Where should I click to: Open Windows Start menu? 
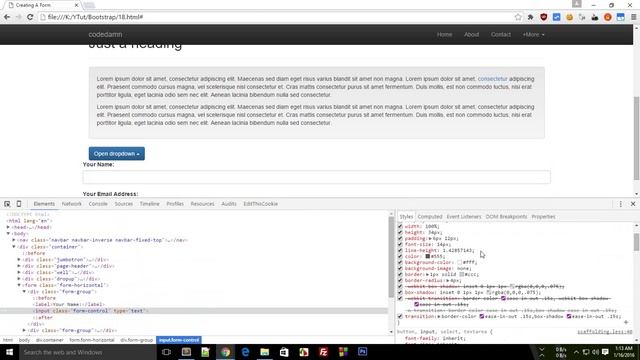tap(9, 352)
